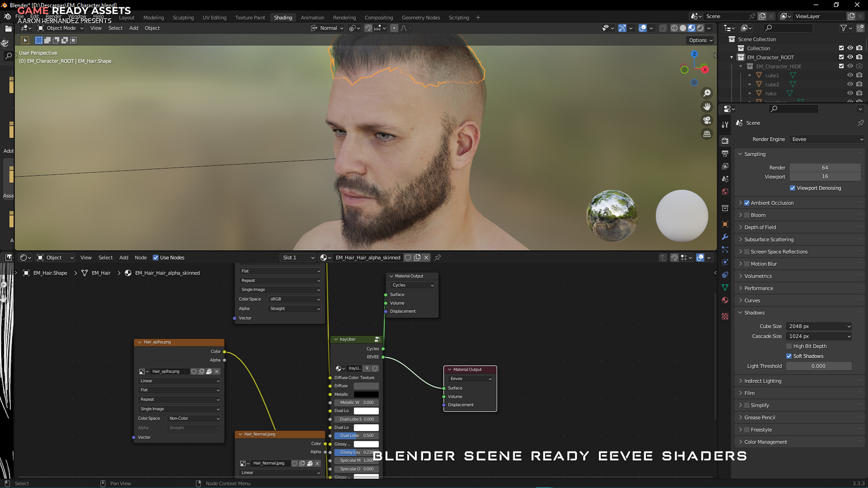Open the Material properties tab

point(725,300)
